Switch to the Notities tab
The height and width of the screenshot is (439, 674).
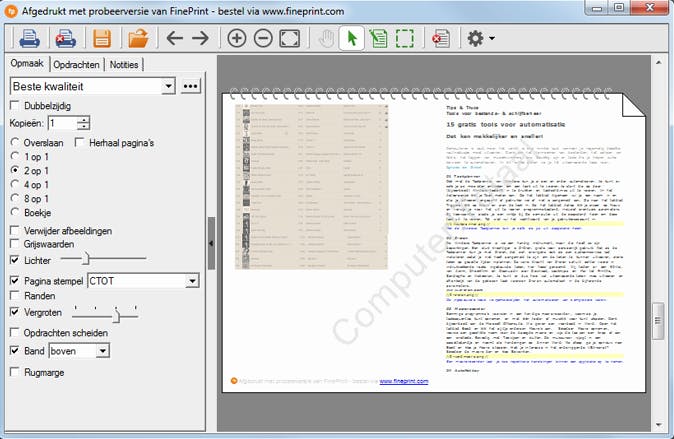point(124,65)
